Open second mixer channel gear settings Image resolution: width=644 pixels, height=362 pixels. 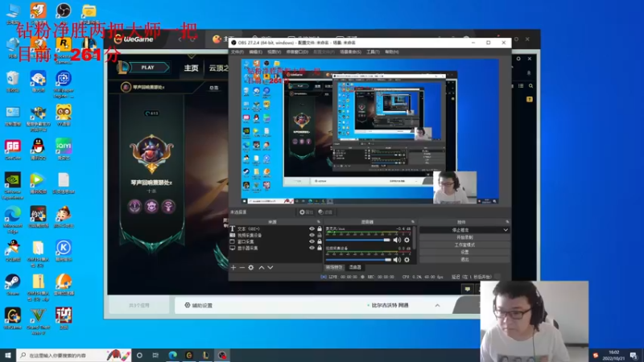[407, 259]
